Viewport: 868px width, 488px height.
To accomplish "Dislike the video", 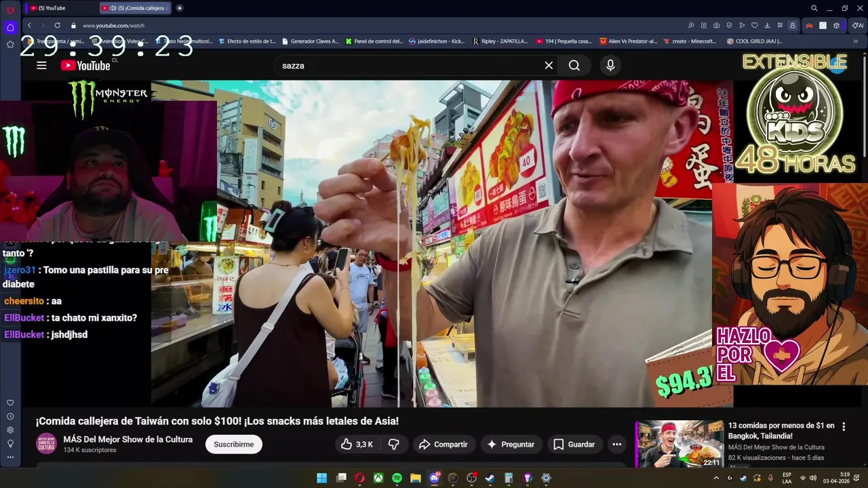I will [393, 444].
